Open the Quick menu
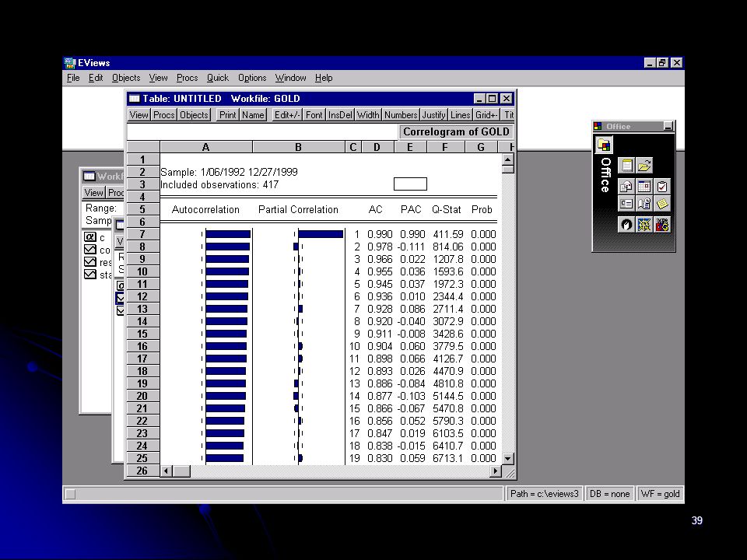Image resolution: width=747 pixels, height=560 pixels. pos(218,78)
